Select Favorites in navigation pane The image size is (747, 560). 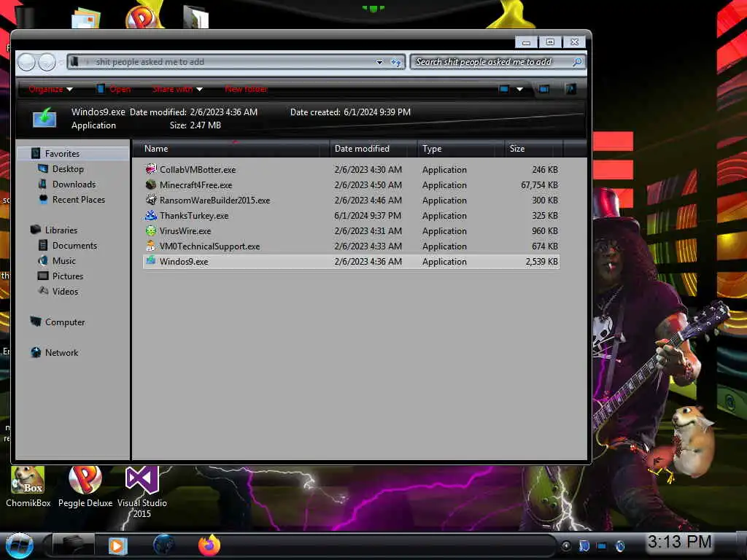coord(62,153)
